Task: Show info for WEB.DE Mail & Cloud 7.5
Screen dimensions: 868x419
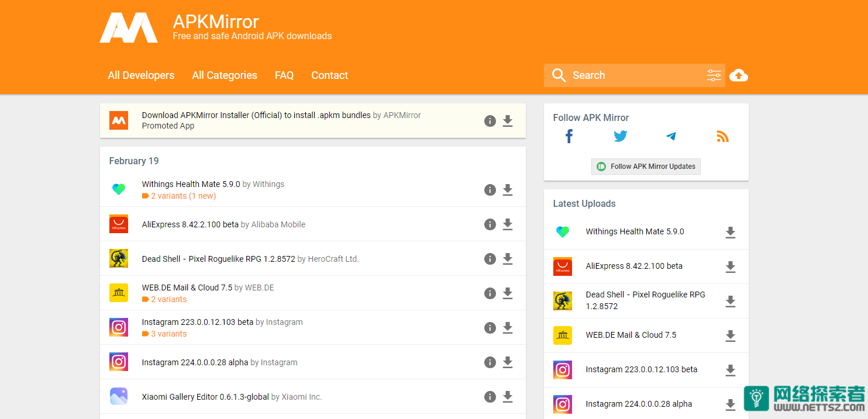Action: tap(490, 293)
